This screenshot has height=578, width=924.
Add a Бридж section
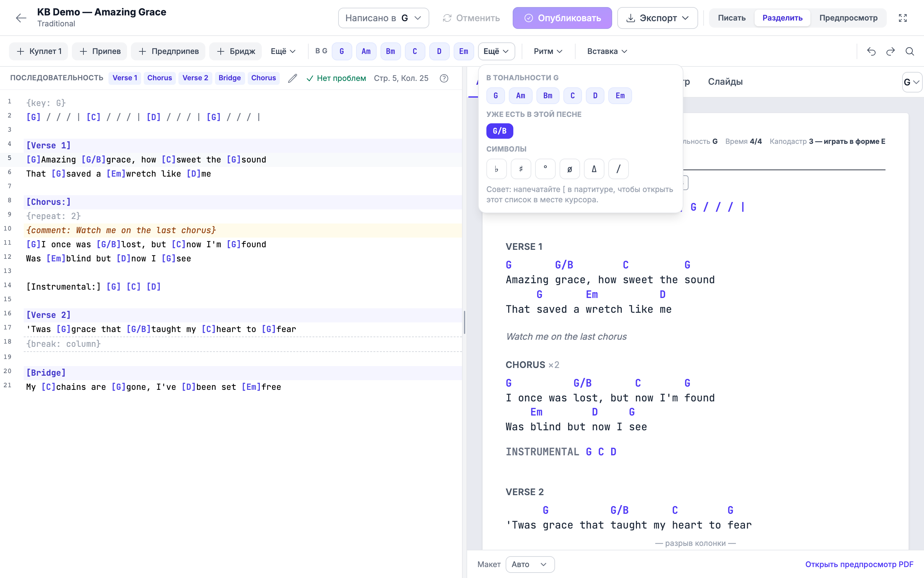pyautogui.click(x=235, y=51)
